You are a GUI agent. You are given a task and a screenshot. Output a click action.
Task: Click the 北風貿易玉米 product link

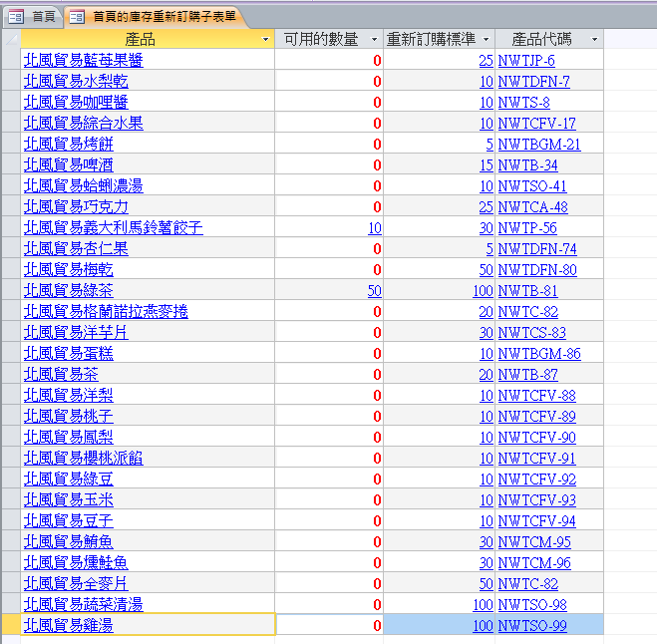click(69, 499)
